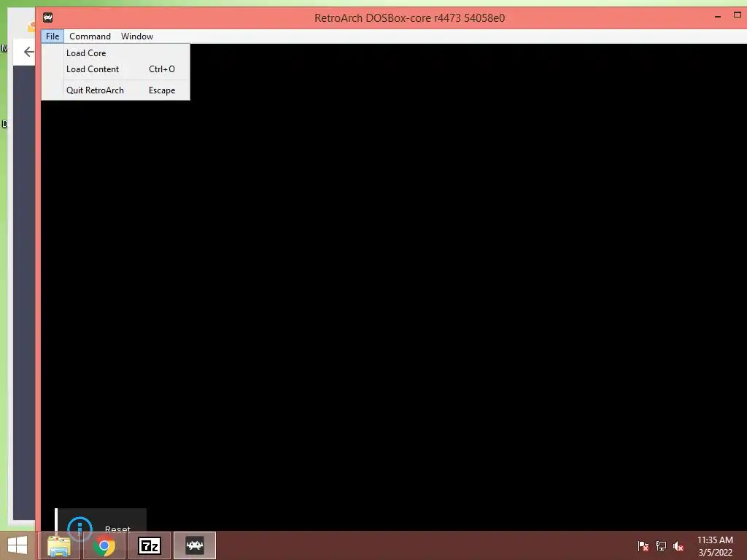The image size is (747, 560).
Task: Switch to RetroArch taskbar icon
Action: tap(195, 545)
